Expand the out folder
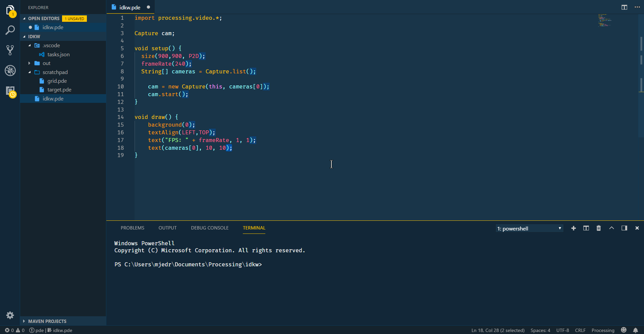This screenshot has height=334, width=644. coord(46,63)
